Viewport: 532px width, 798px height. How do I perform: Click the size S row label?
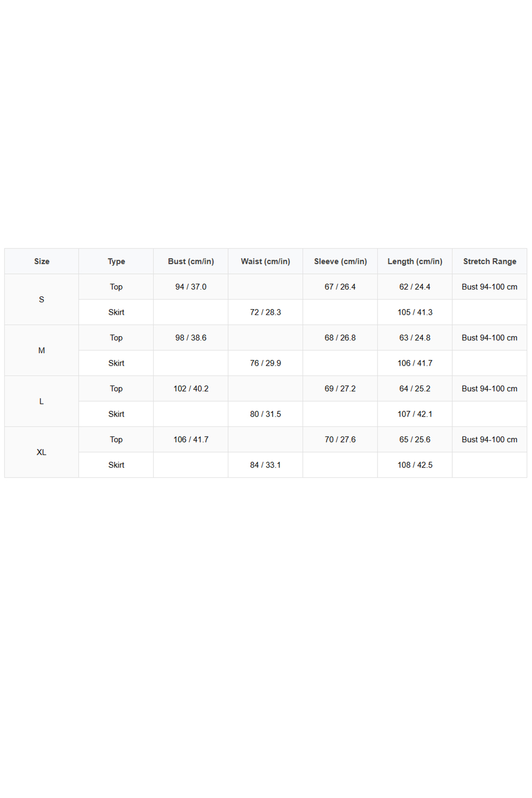[x=42, y=299]
